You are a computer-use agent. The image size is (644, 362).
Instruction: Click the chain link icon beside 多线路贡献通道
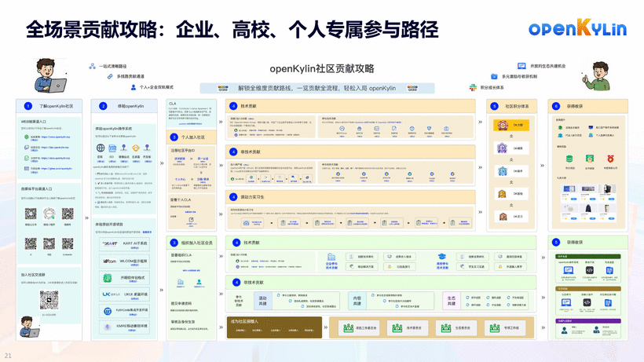coord(110,76)
